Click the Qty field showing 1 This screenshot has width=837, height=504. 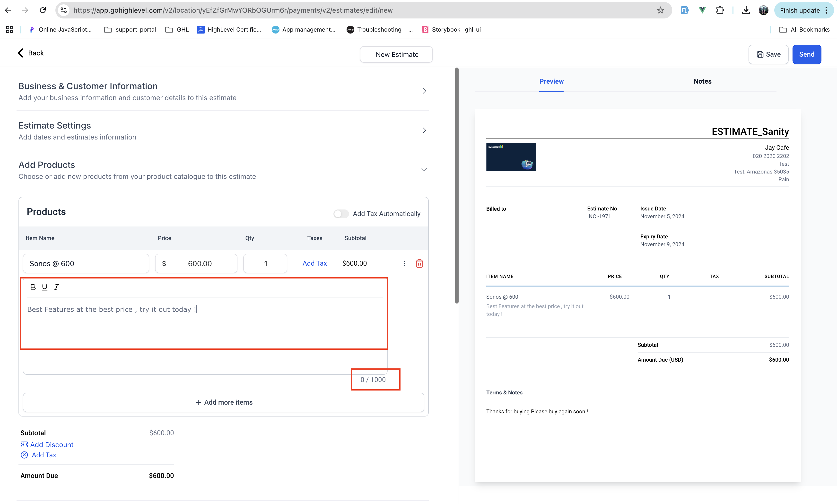coord(265,264)
